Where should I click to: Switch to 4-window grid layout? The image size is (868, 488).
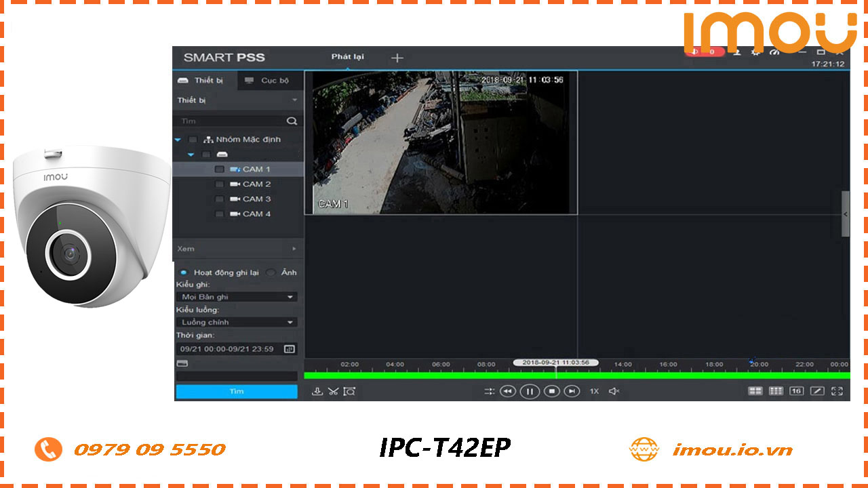[755, 391]
